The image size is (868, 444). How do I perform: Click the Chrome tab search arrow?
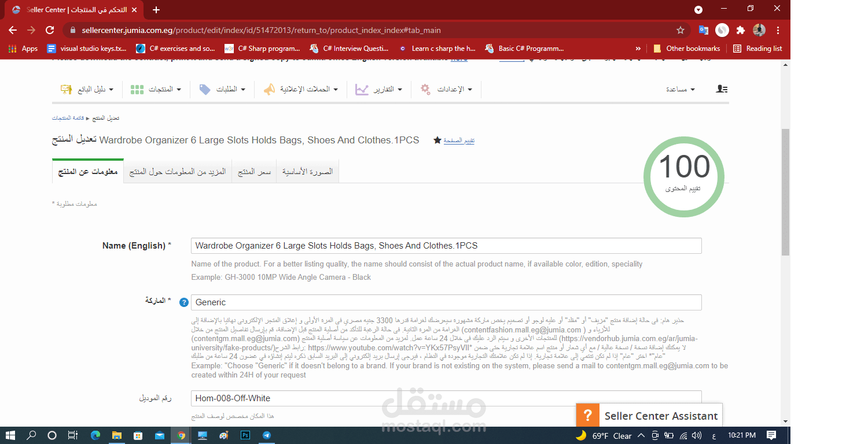[x=698, y=9]
